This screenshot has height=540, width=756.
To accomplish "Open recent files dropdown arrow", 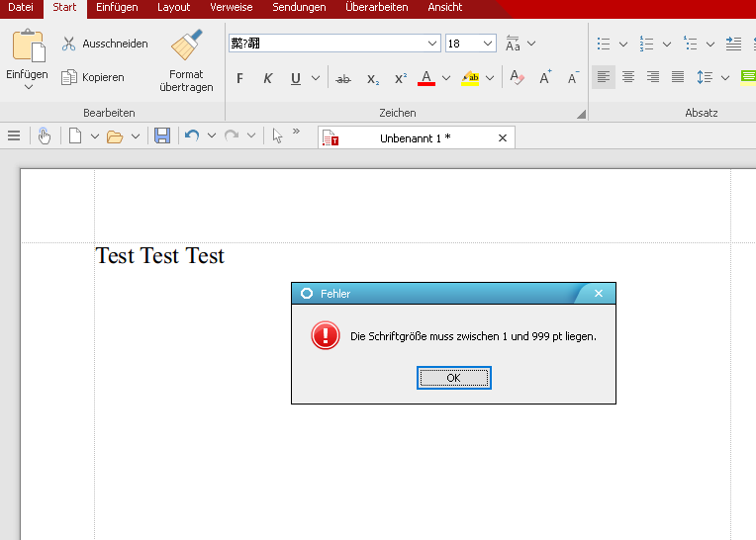I will (136, 136).
